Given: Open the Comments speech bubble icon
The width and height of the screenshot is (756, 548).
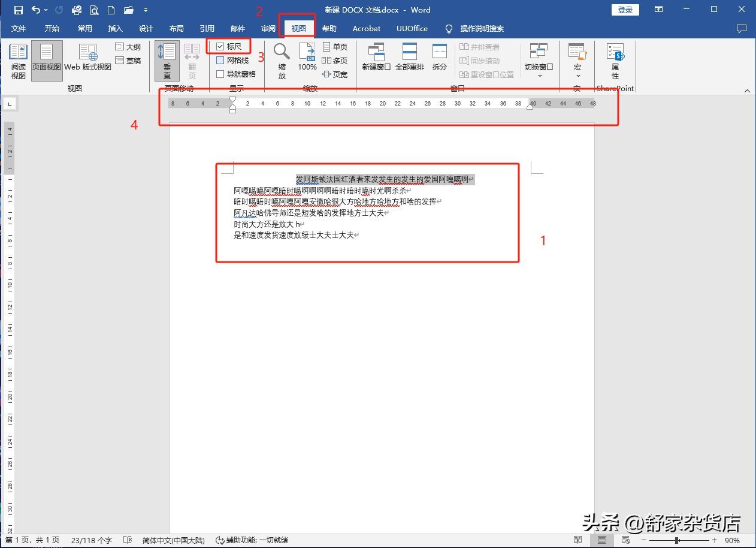Looking at the screenshot, I should coord(742,28).
